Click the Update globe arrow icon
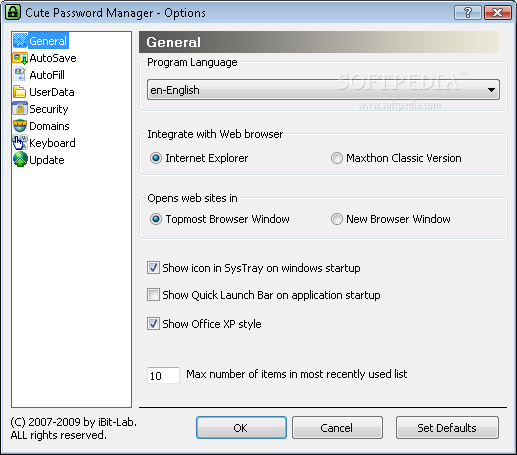This screenshot has height=455, width=517. (x=20, y=160)
